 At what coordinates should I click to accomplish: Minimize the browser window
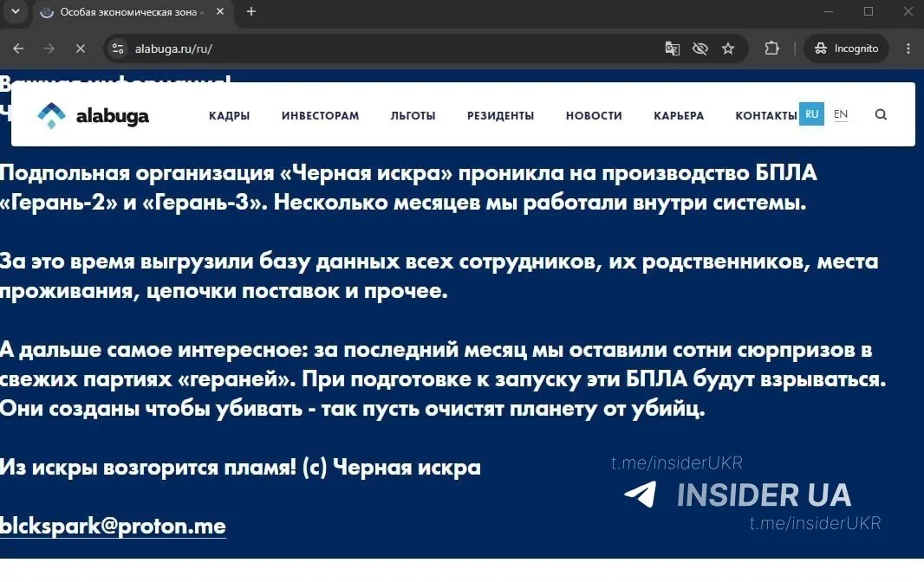pos(829,11)
